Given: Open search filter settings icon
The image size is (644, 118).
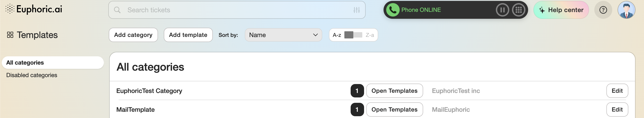Looking at the screenshot, I should (x=356, y=10).
